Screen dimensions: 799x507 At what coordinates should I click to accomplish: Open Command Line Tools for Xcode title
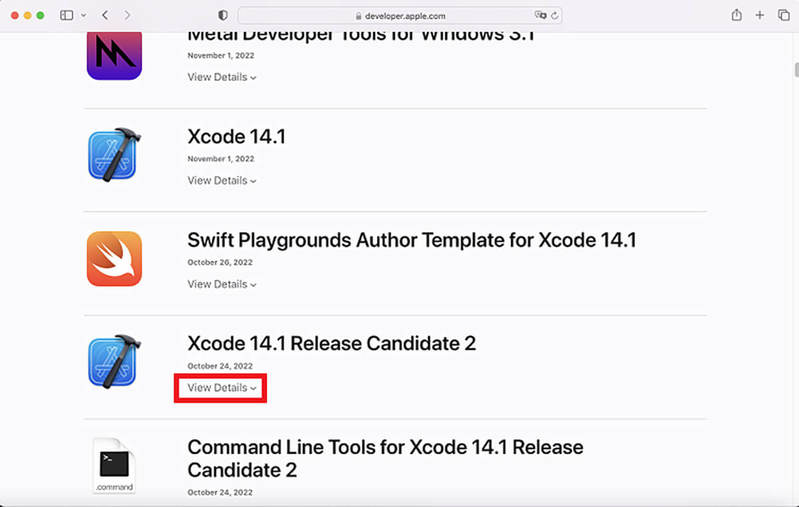[x=385, y=459]
